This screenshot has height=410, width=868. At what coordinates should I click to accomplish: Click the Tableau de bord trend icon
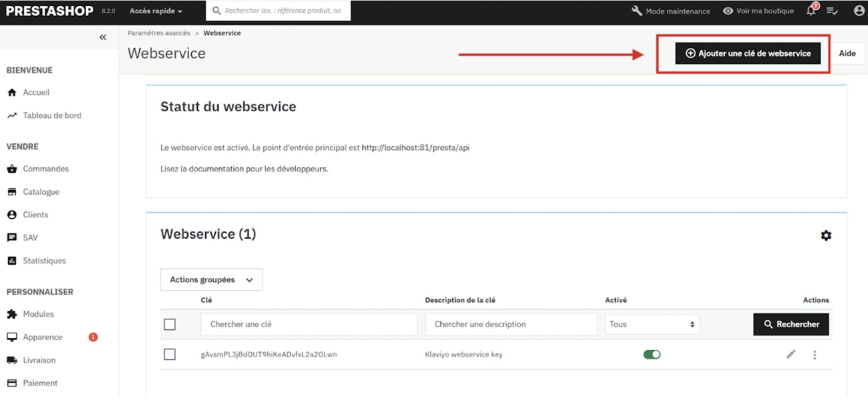[x=12, y=115]
